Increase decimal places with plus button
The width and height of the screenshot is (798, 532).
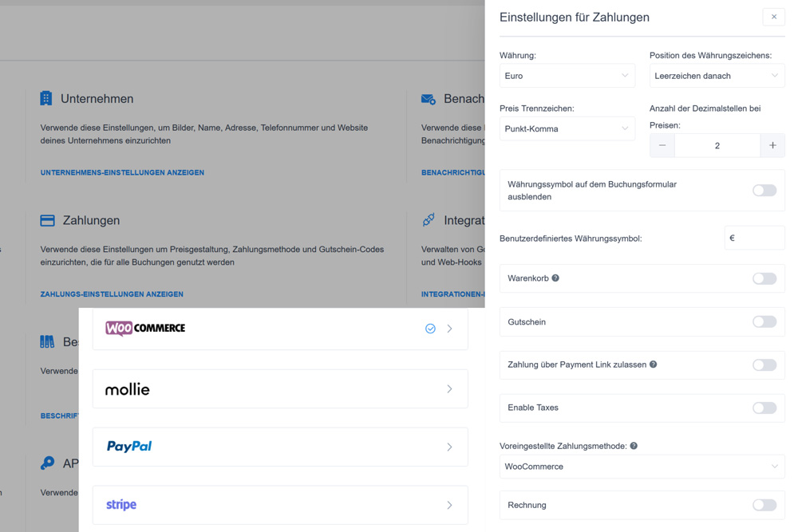pyautogui.click(x=772, y=145)
